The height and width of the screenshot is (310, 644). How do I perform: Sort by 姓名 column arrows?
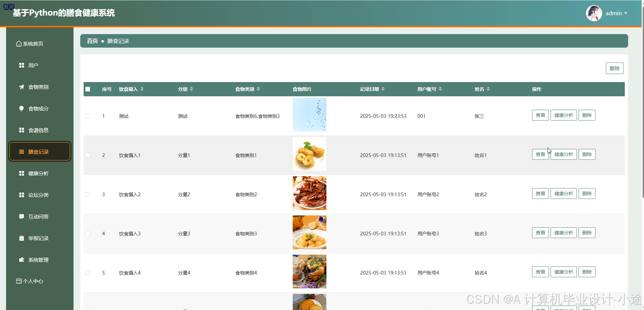tap(488, 89)
